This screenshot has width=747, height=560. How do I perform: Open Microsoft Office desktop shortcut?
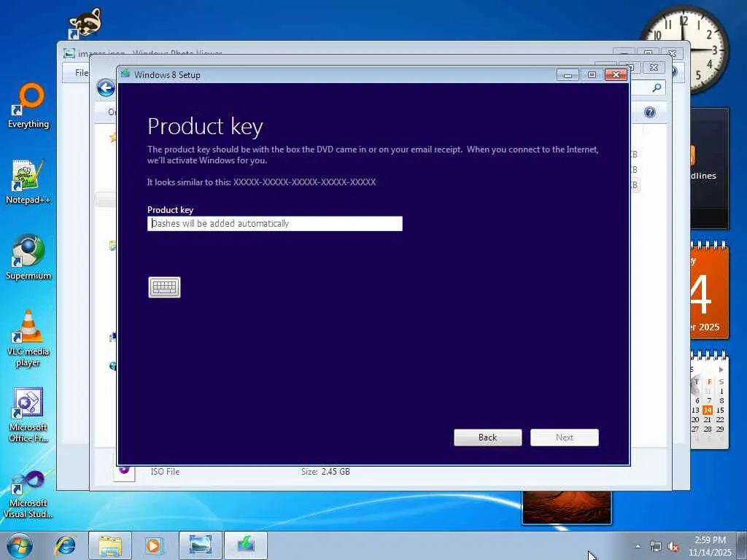pos(28,415)
